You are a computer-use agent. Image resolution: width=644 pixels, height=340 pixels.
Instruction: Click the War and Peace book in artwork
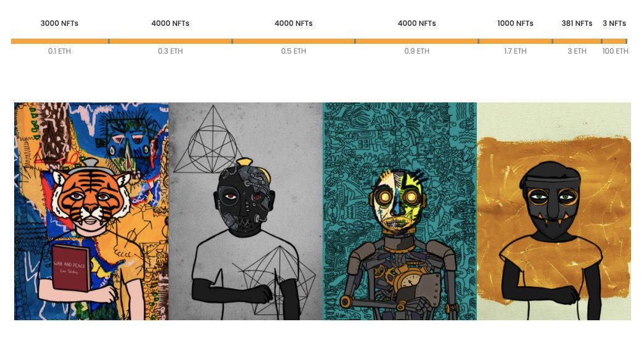70,267
